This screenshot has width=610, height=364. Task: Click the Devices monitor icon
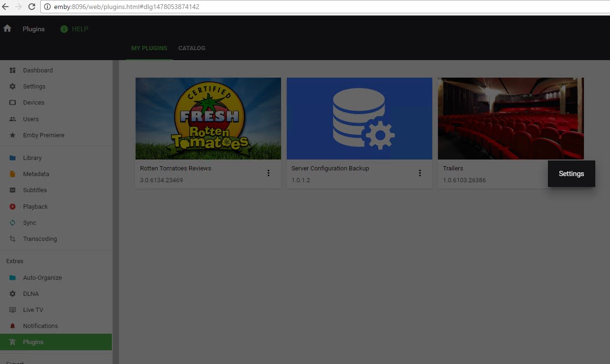(13, 103)
